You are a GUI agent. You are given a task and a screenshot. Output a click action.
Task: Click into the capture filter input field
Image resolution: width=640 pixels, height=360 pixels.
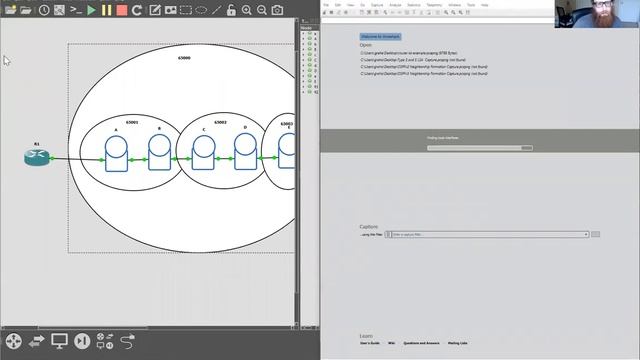pyautogui.click(x=488, y=234)
